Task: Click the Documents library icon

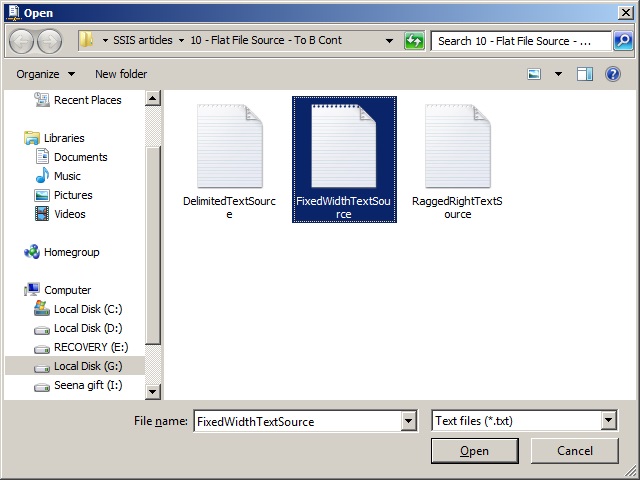Action: [42, 157]
